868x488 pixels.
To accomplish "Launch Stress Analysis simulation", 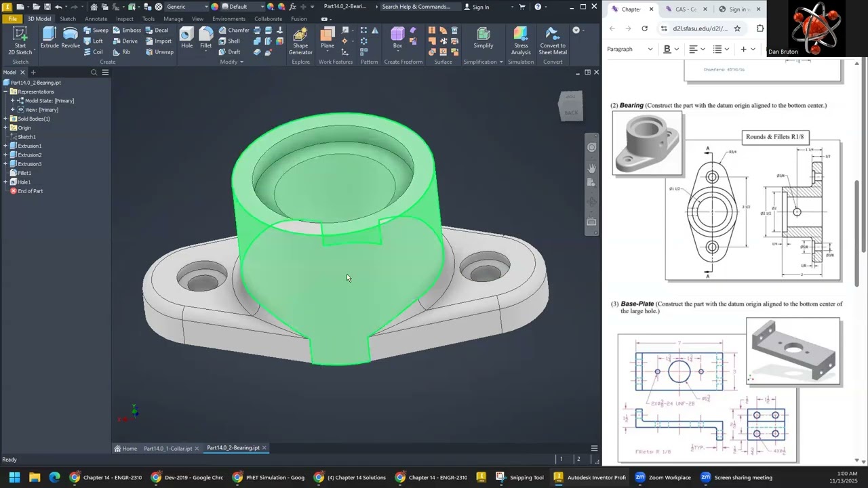I will click(x=521, y=41).
